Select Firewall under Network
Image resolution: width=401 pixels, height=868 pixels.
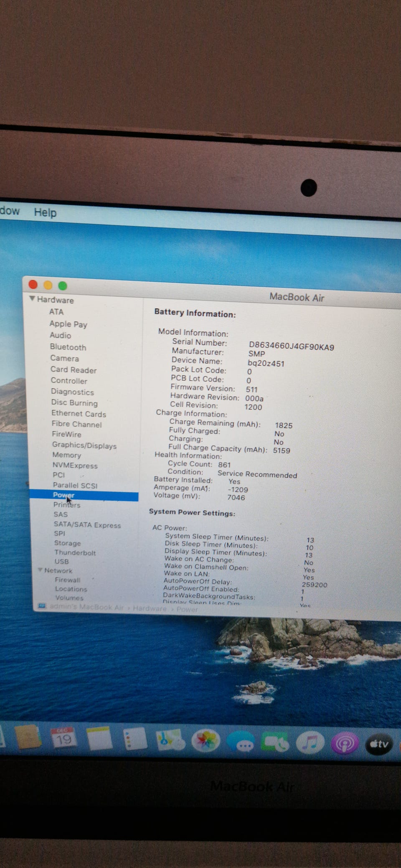(x=68, y=580)
